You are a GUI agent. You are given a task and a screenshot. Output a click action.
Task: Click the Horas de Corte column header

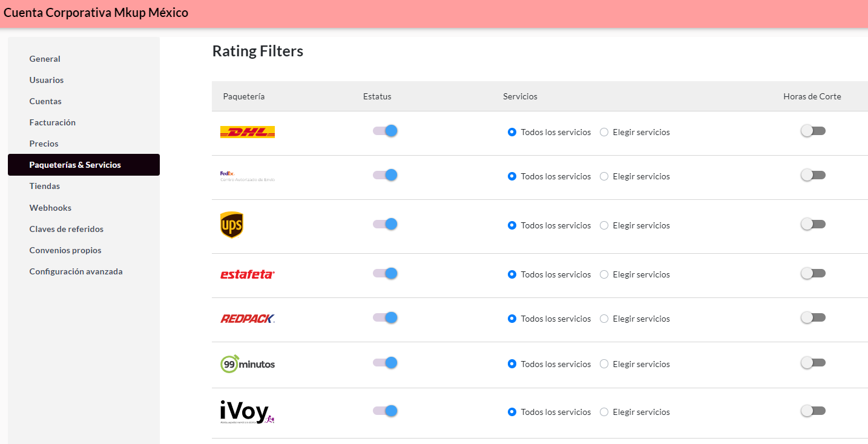812,96
